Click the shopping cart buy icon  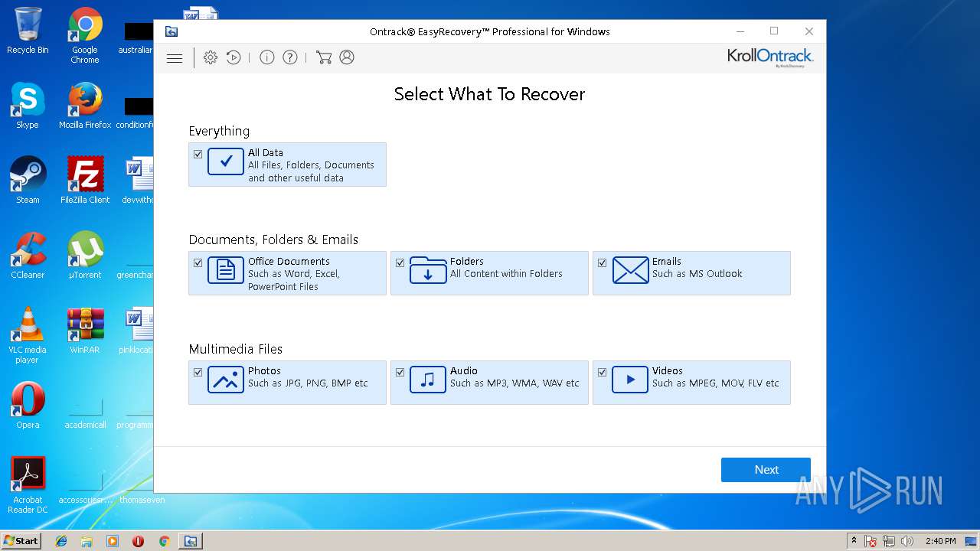(324, 57)
